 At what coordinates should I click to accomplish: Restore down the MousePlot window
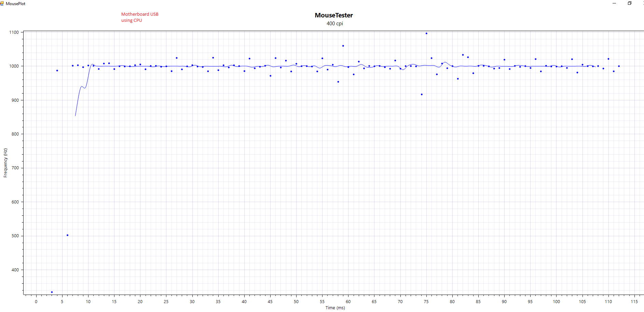630,3
